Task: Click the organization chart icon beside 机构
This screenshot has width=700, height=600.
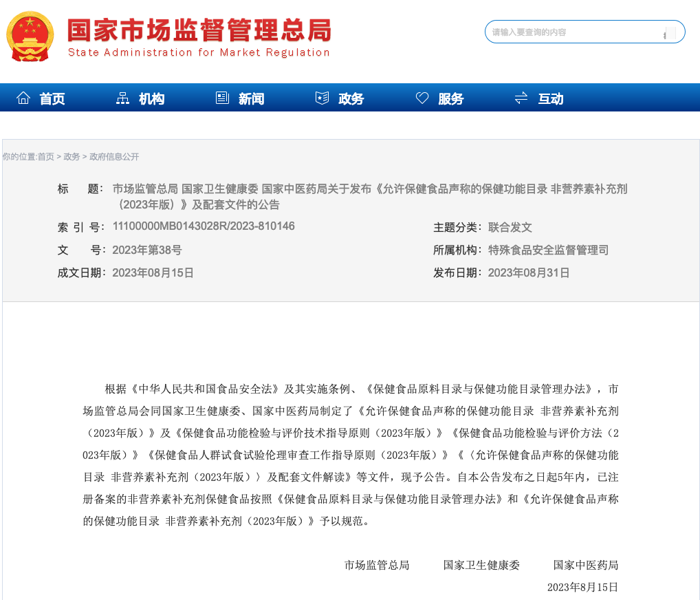Action: (x=122, y=98)
